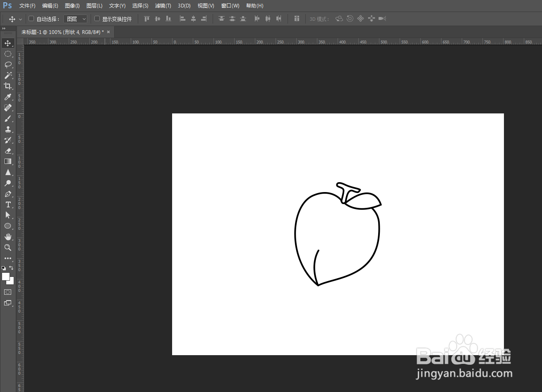The width and height of the screenshot is (542, 392).
Task: Select the Sharpen triangle tool
Action: click(x=8, y=172)
